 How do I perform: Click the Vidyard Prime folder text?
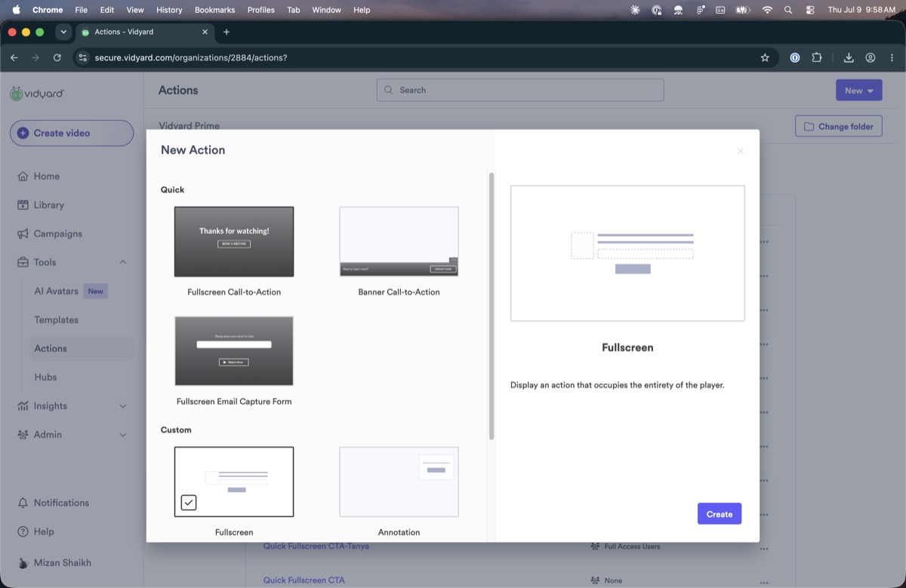tap(189, 126)
